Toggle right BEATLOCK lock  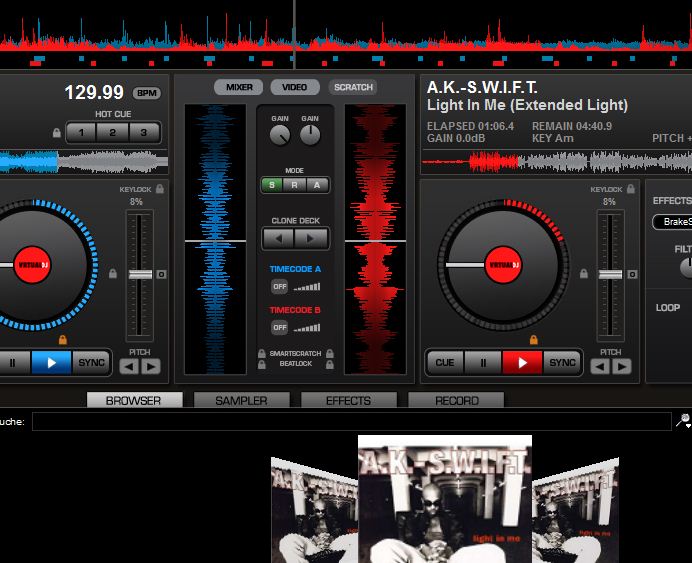[x=330, y=364]
